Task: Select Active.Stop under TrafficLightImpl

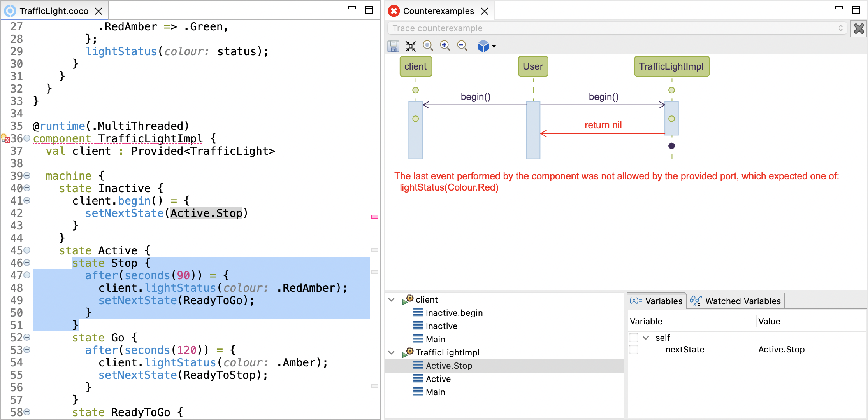Action: [x=449, y=366]
